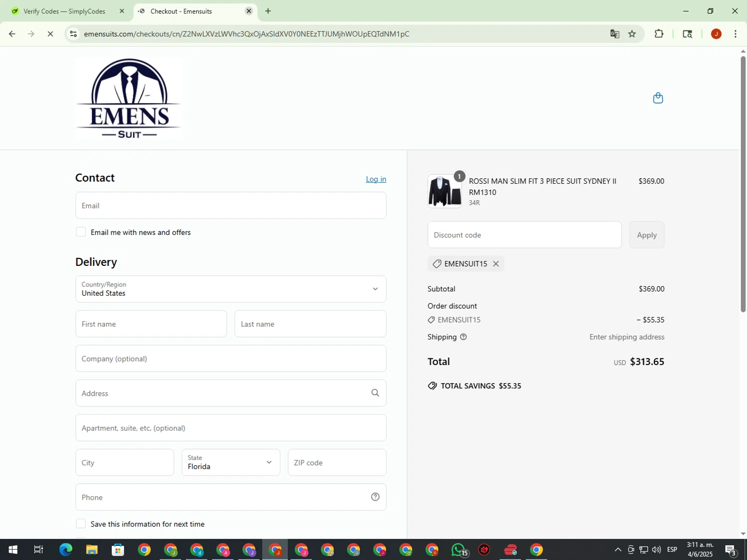Go back to the previous page
Image resolution: width=747 pixels, height=560 pixels.
12,34
